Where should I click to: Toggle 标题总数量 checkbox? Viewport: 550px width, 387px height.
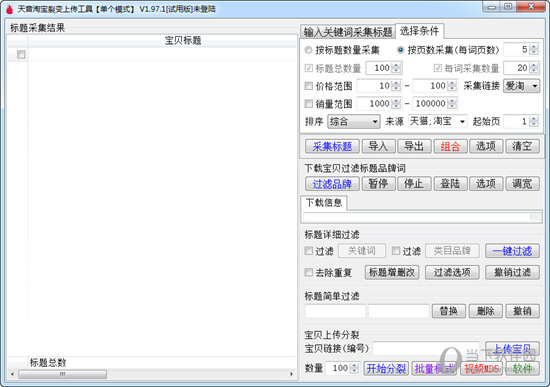point(309,68)
